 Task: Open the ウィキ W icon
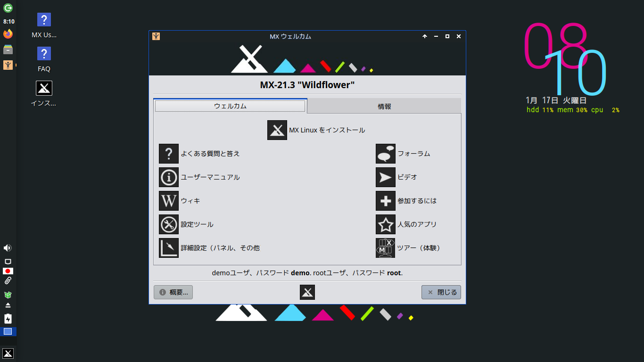(x=169, y=201)
